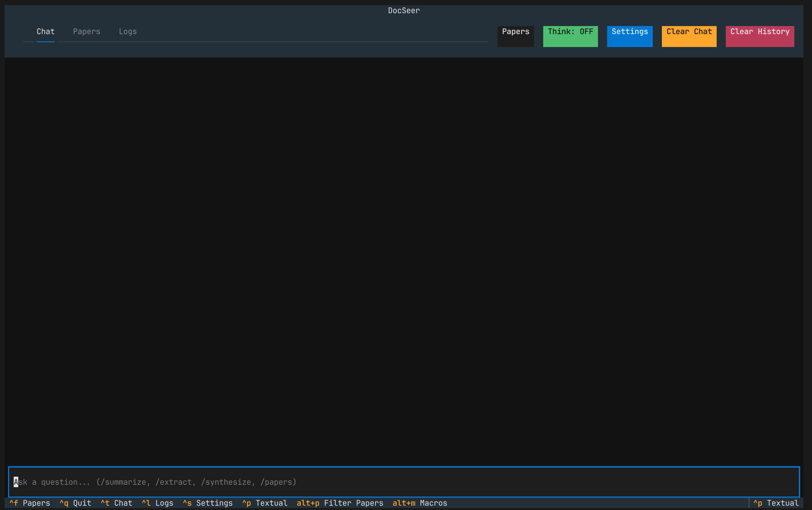Focus the Ask a question input field
This screenshot has width=812, height=510.
pyautogui.click(x=404, y=482)
